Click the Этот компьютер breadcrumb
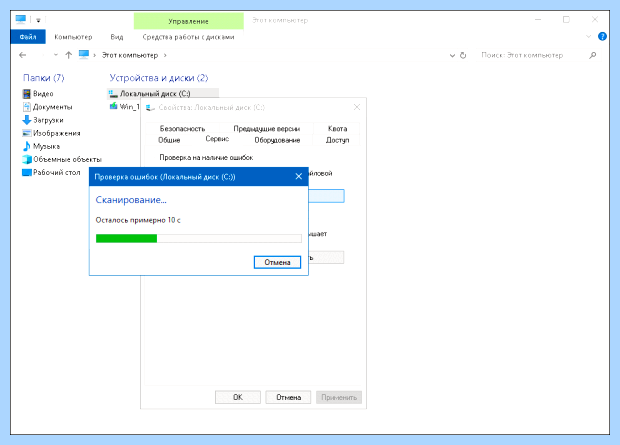The height and width of the screenshot is (445, 620). pyautogui.click(x=130, y=55)
